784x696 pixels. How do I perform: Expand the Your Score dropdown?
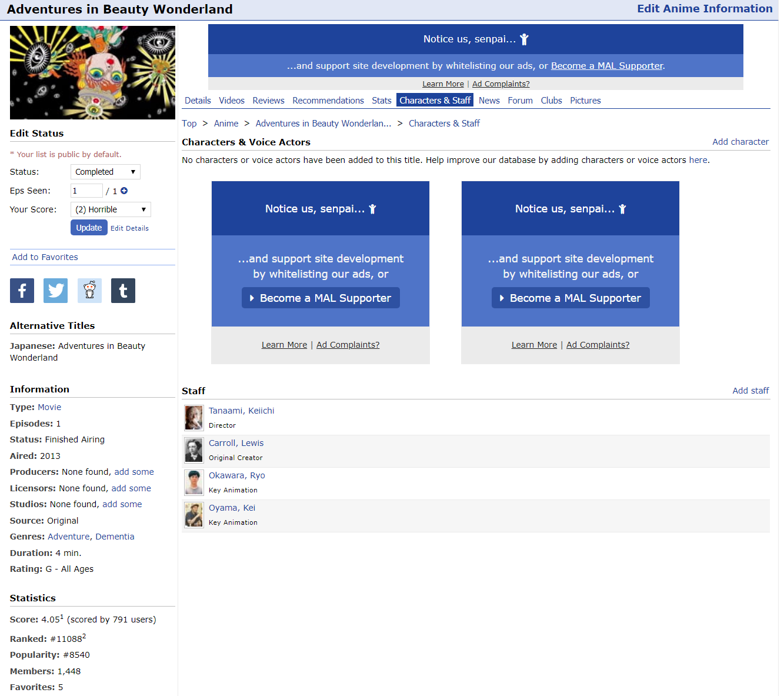pos(111,209)
